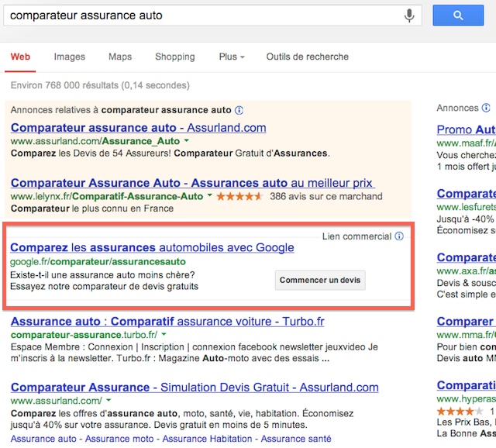Open 'Assurances auto au meilleur prix' ad link
The width and height of the screenshot is (496, 448).
[193, 183]
